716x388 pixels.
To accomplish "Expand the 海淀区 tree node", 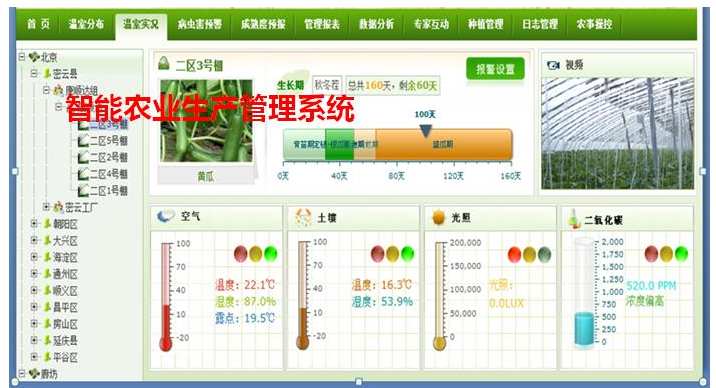I will point(34,257).
